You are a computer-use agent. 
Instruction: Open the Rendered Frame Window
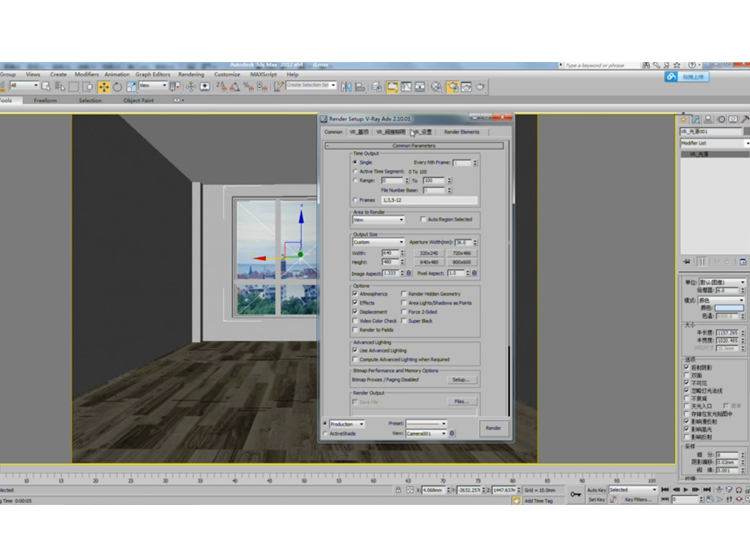(x=466, y=87)
